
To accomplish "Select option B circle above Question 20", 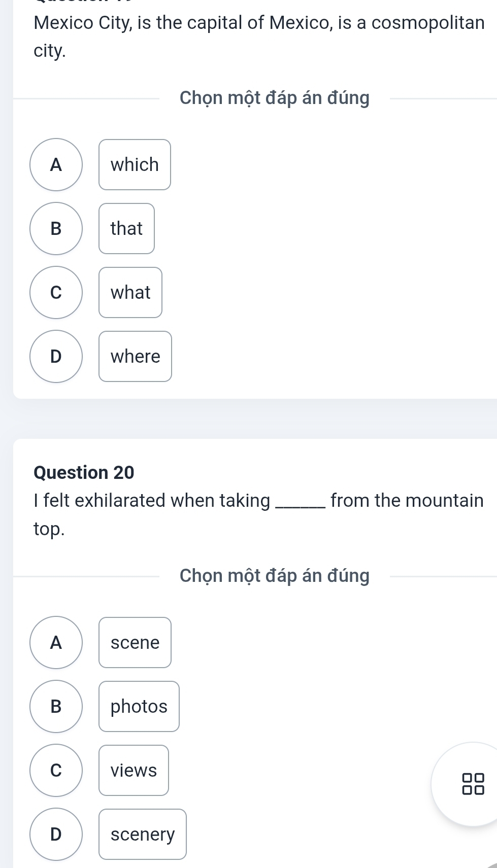I will 56,228.
